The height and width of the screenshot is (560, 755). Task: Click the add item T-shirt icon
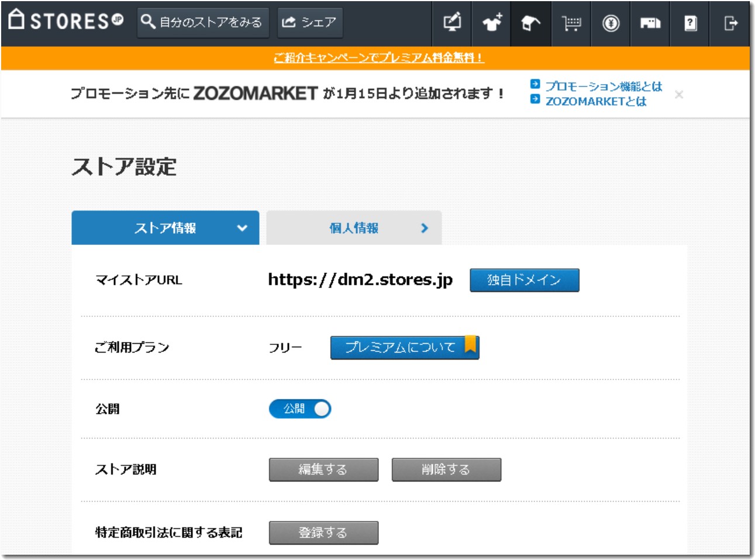pyautogui.click(x=492, y=23)
